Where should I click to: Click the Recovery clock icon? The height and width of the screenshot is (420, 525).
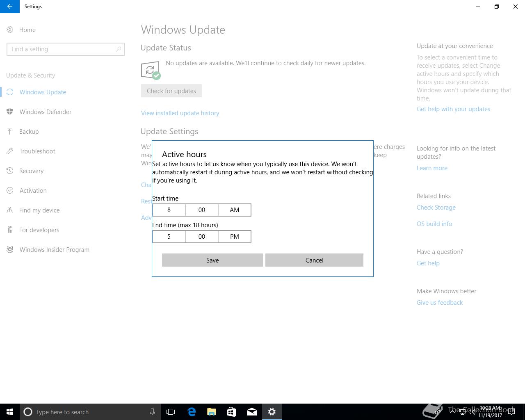[x=10, y=171]
